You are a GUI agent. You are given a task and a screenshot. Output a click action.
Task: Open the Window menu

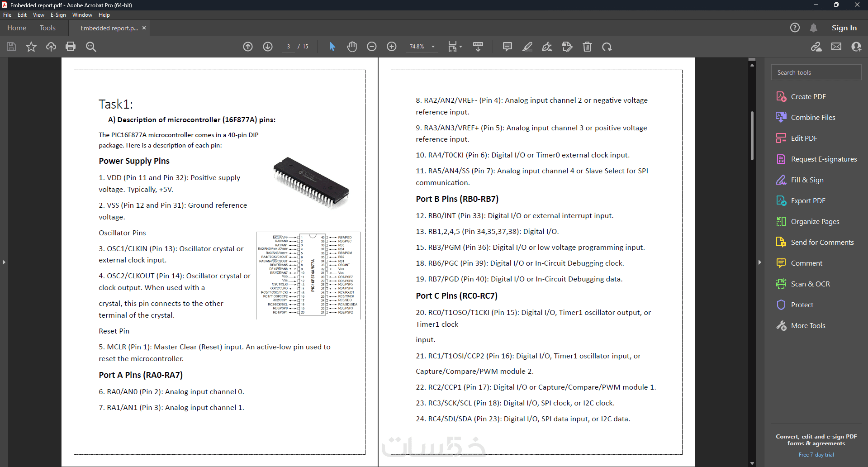tap(82, 15)
